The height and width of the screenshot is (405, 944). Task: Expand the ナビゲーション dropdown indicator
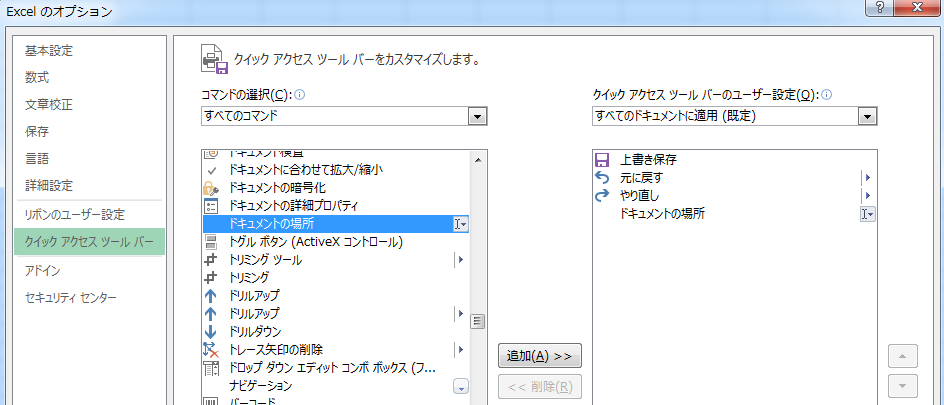click(x=461, y=386)
